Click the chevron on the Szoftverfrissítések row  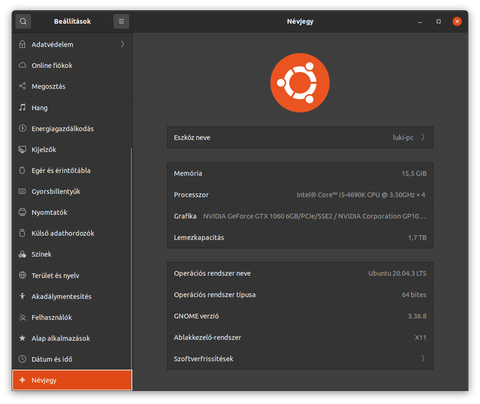(423, 359)
